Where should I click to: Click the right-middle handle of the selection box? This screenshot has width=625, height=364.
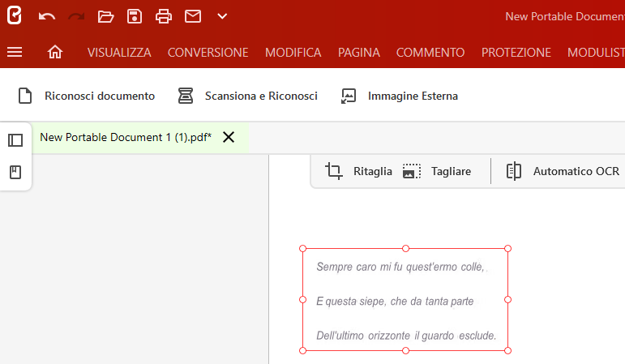click(x=507, y=299)
